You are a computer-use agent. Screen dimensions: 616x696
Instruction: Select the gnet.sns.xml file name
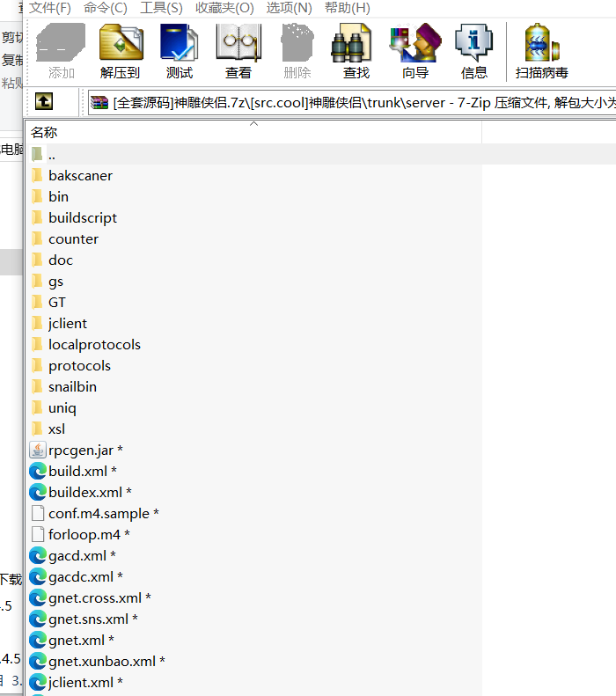point(88,619)
